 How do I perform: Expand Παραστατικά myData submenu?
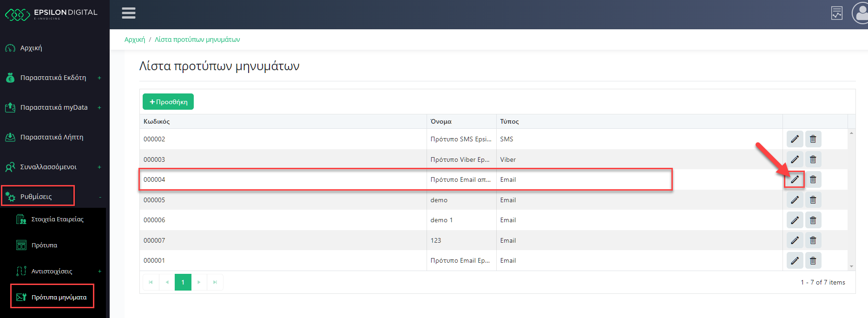[x=99, y=107]
